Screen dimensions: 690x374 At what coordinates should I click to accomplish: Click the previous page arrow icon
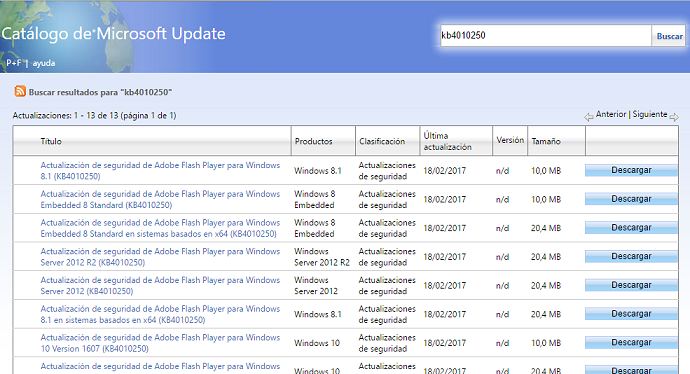pyautogui.click(x=588, y=117)
